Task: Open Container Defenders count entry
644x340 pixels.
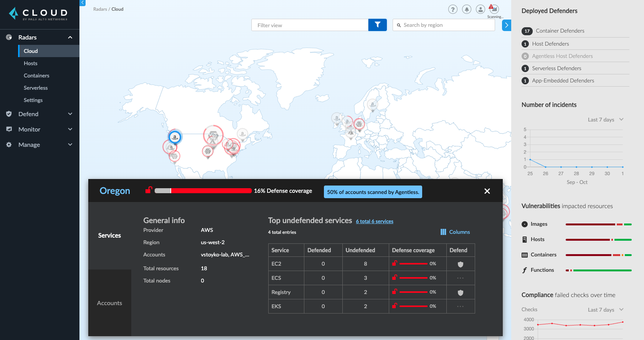Action: click(575, 31)
